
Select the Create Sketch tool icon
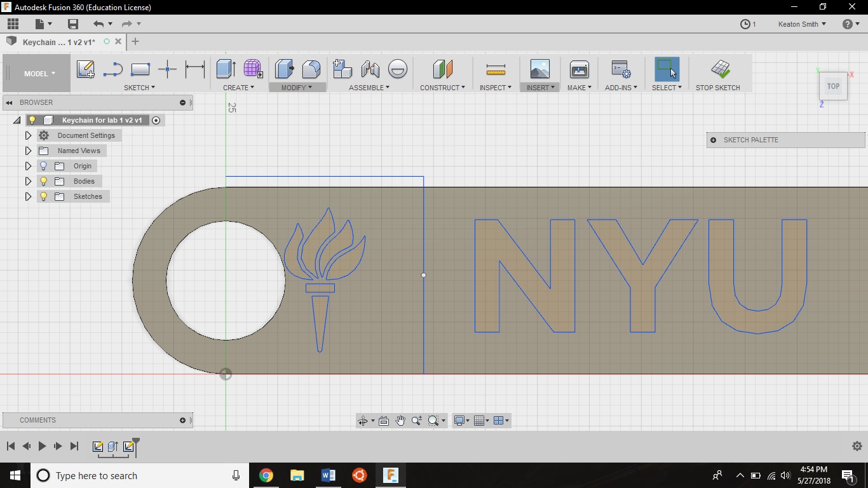(86, 69)
